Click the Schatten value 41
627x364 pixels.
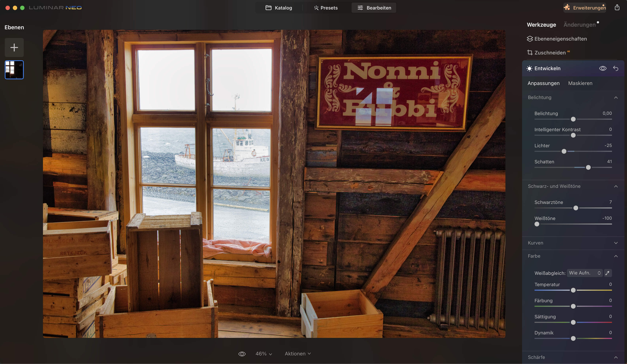click(609, 162)
